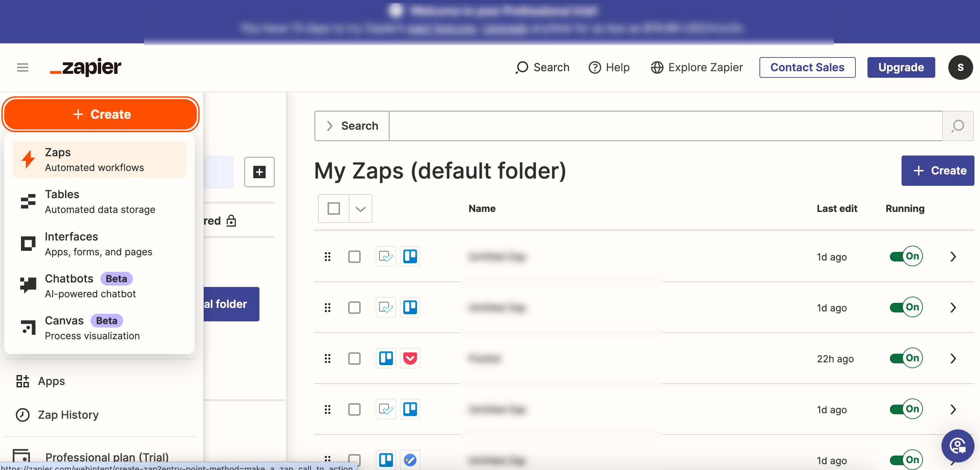Expand the Search filter chevron
This screenshot has height=470, width=980.
[329, 126]
